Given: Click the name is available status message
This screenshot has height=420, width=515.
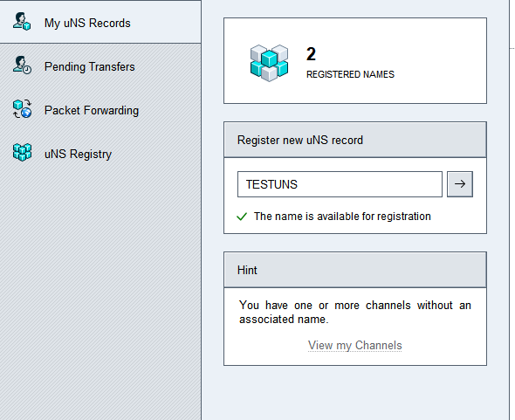Looking at the screenshot, I should pos(342,217).
